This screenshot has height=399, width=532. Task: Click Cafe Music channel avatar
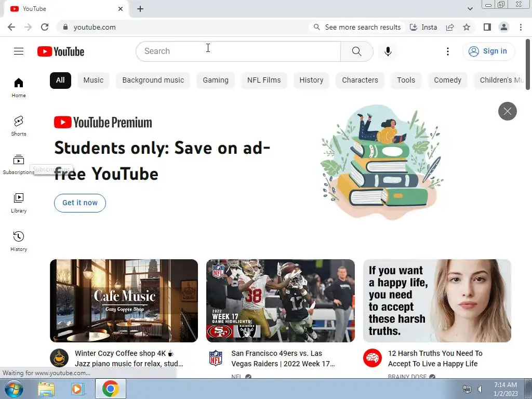pos(59,358)
